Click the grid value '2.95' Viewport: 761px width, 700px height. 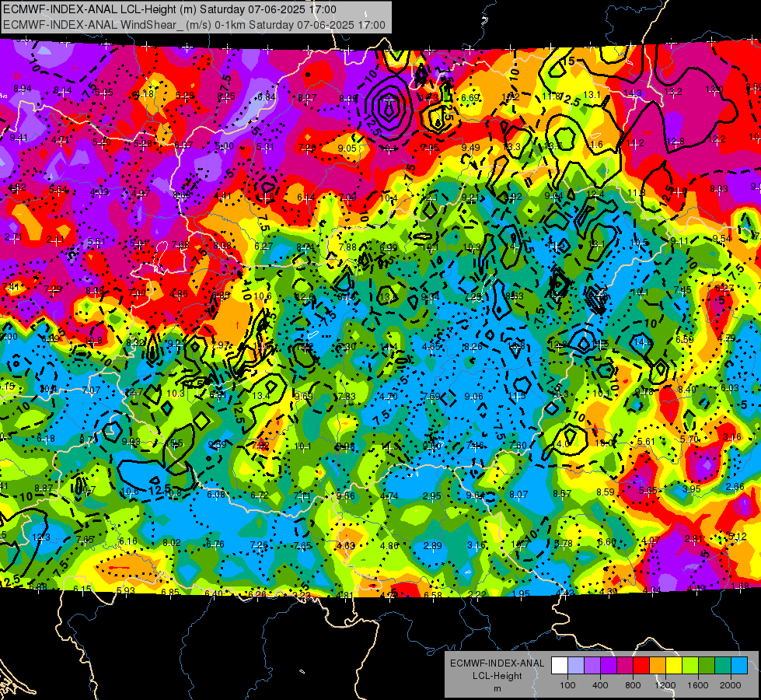point(432,496)
